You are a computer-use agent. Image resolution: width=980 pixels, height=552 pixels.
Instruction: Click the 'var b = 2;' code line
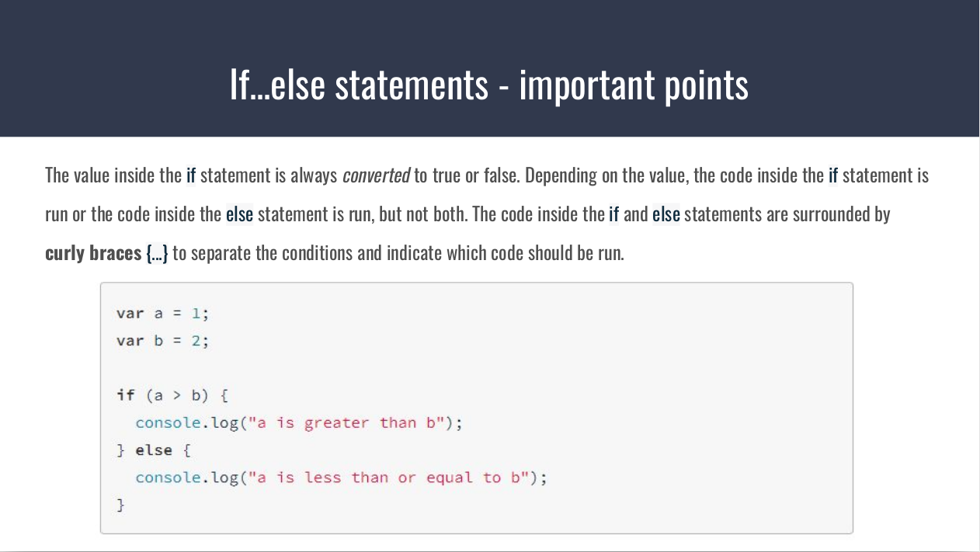coord(162,341)
